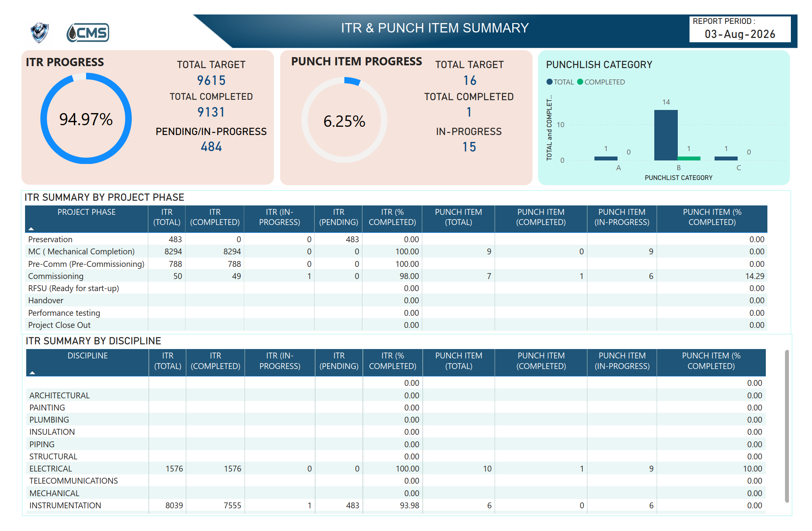Select the RFSU (Ready for start-up) row label
This screenshot has height=531, width=812.
74,288
